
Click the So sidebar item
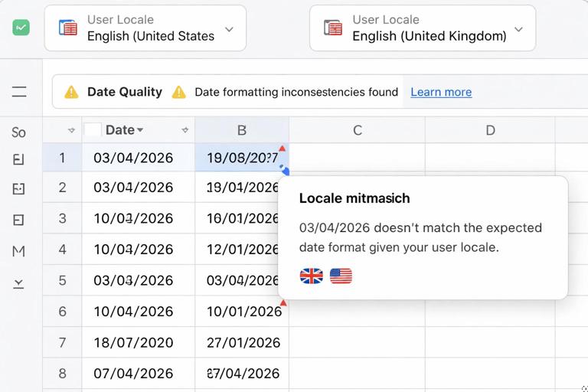tap(18, 132)
